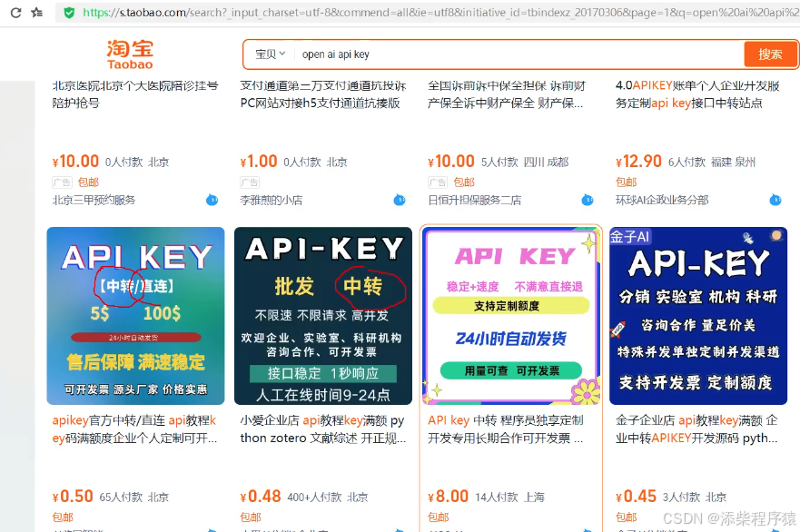The height and width of the screenshot is (532, 800).
Task: Open the dark API-KEY 批发 中转 product image
Action: click(323, 316)
